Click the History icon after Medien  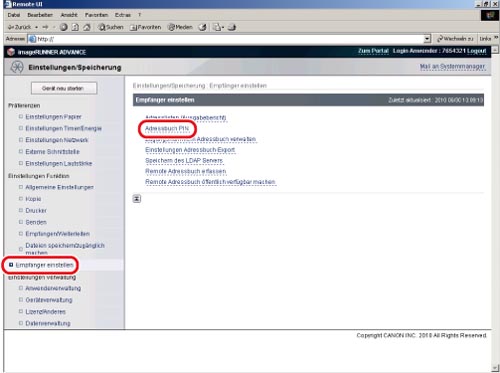tap(202, 27)
